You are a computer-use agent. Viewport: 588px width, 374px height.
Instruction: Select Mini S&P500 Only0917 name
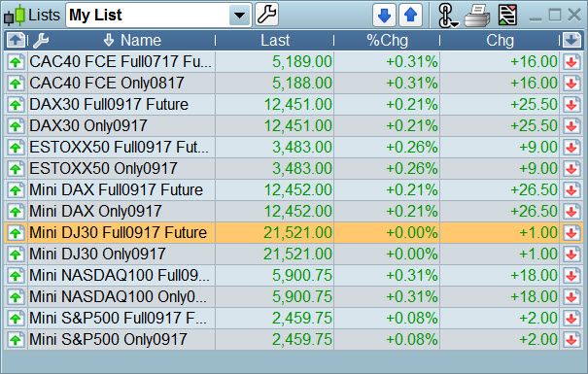[x=109, y=340]
